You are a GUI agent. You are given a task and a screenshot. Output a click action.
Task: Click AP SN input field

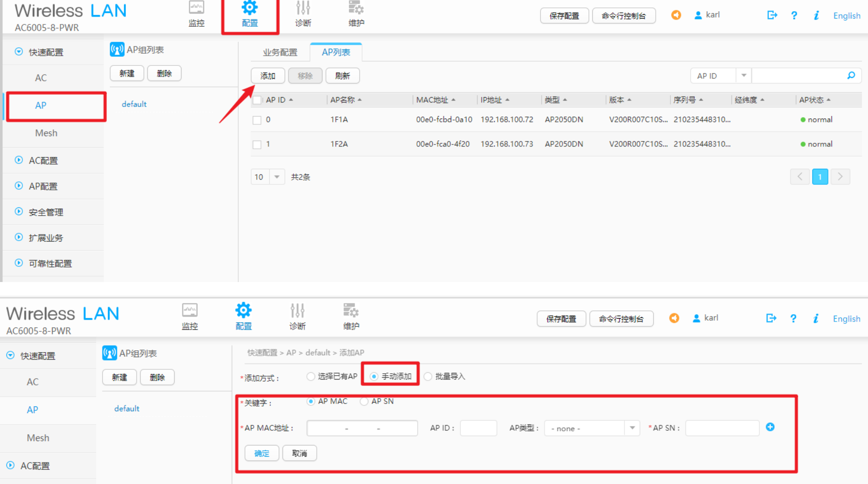(722, 428)
